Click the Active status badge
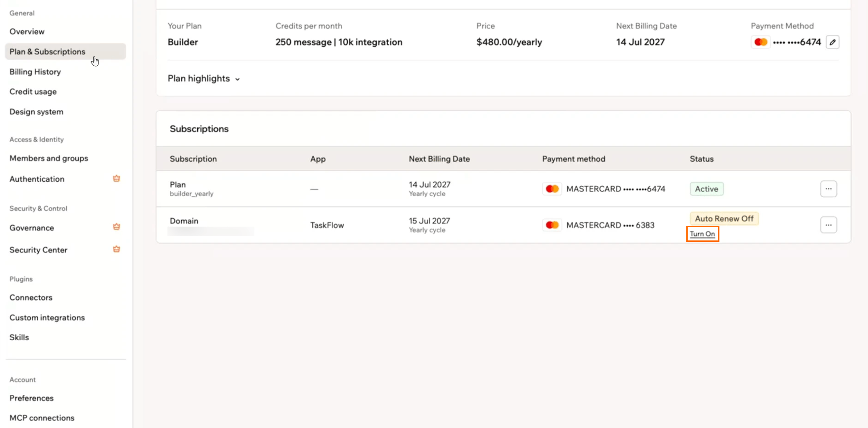This screenshot has height=428, width=868. click(707, 189)
